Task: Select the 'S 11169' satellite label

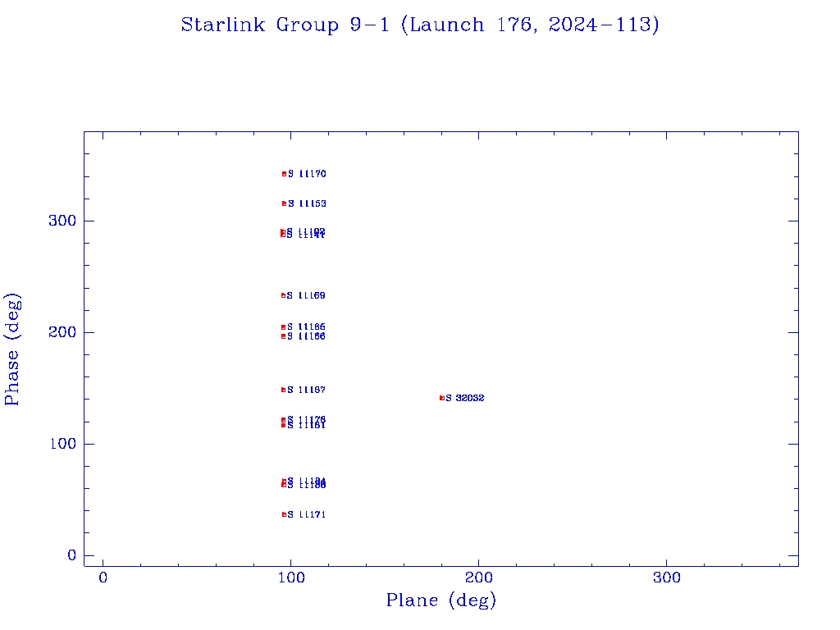Action: click(x=307, y=295)
